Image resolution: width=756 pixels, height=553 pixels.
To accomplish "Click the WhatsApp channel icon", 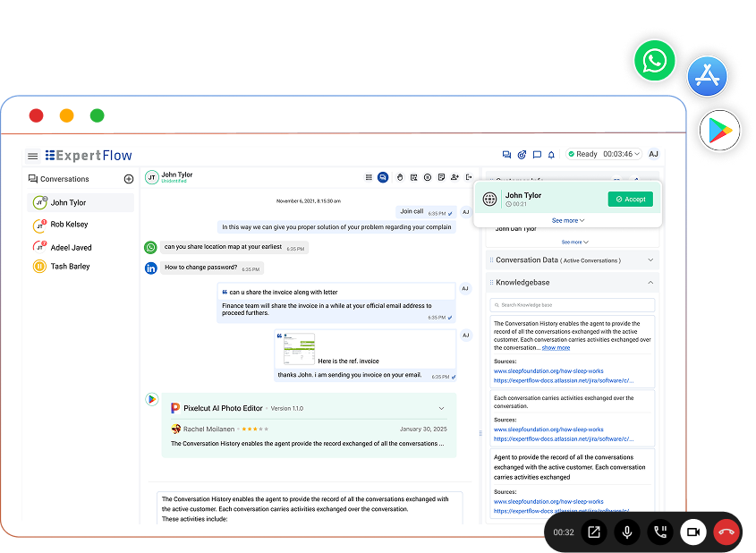I will point(655,61).
